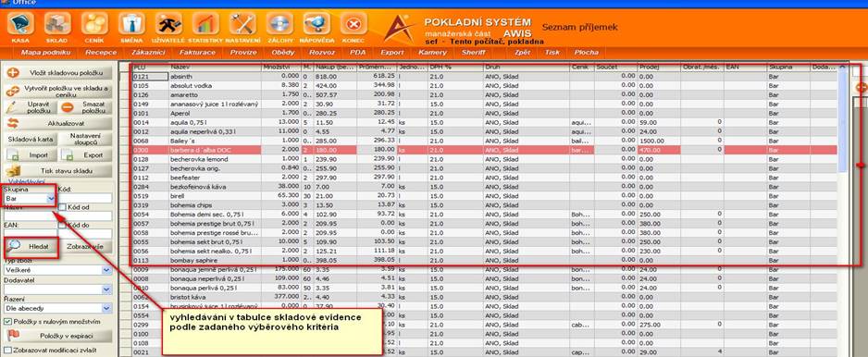Open the NASTAVENÍ settings tools icon

point(242,24)
